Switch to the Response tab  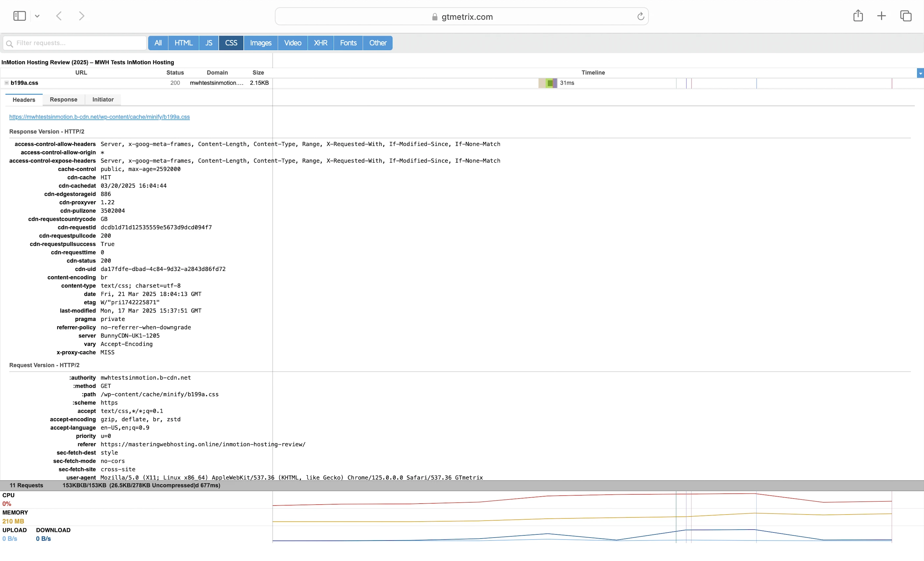click(x=63, y=100)
